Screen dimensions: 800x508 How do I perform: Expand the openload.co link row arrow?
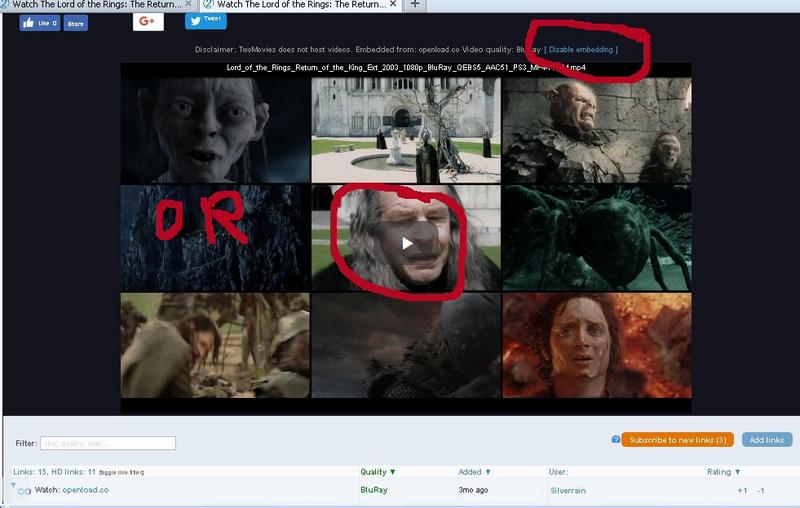click(13, 485)
